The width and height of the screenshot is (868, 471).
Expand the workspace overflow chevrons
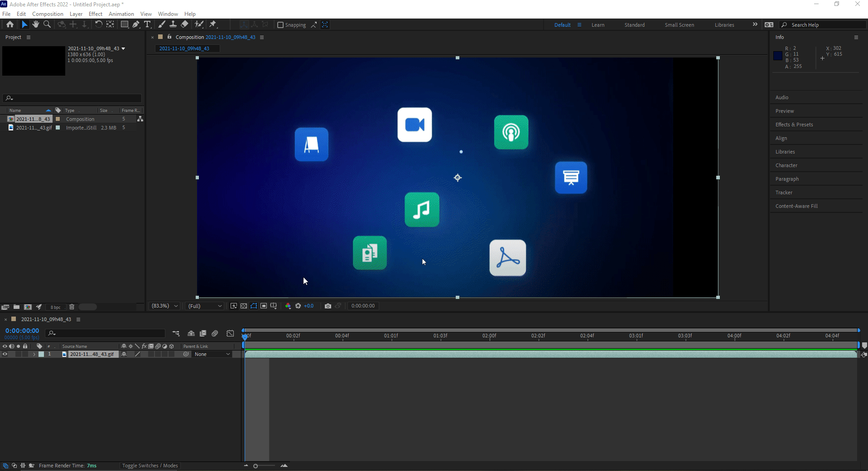click(755, 24)
